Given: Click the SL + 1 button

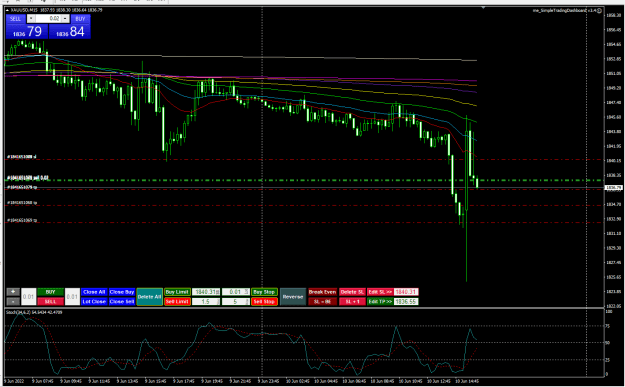Looking at the screenshot, I should (x=352, y=301).
